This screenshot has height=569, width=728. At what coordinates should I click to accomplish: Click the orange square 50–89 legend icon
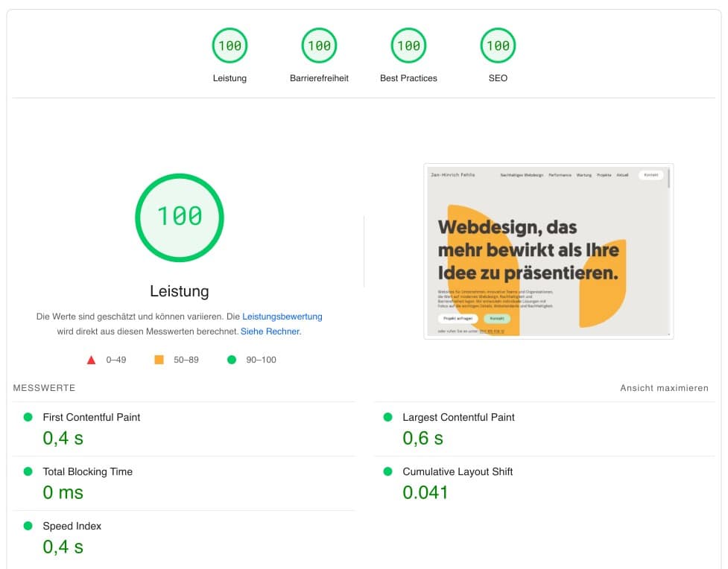pos(159,360)
